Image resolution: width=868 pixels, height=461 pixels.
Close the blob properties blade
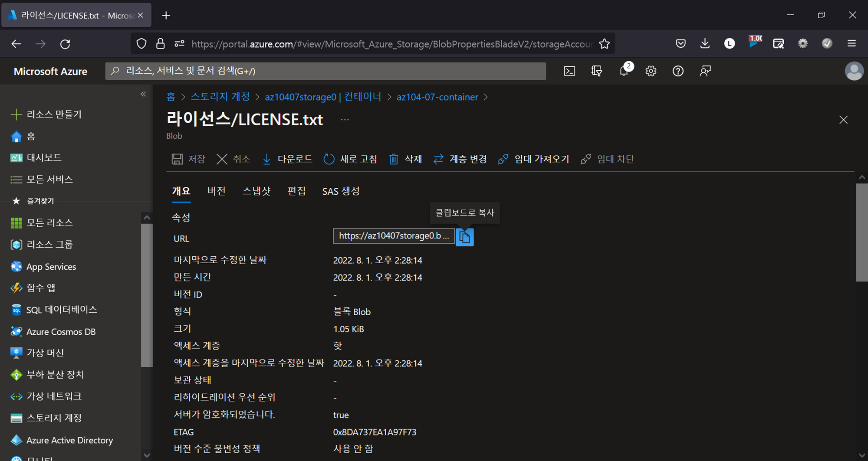(843, 120)
